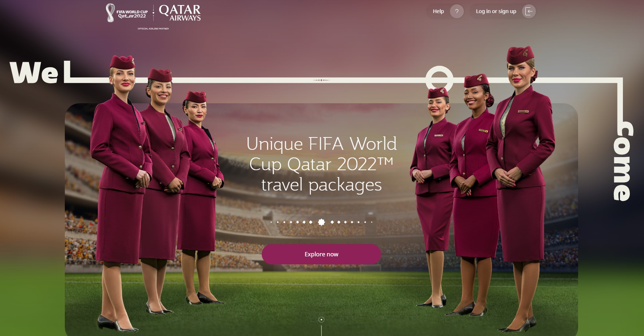Select the last, rightmost carousel diamond dot
The image size is (644, 336).
(x=372, y=222)
